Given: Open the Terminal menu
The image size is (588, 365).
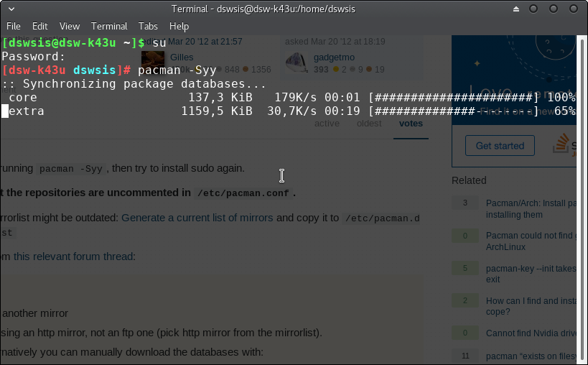Looking at the screenshot, I should click(109, 26).
